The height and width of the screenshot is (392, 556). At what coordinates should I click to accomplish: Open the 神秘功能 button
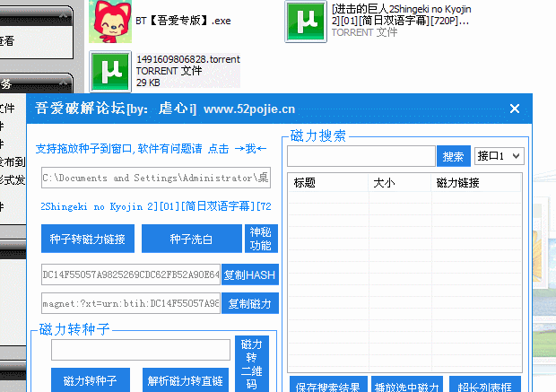(261, 239)
